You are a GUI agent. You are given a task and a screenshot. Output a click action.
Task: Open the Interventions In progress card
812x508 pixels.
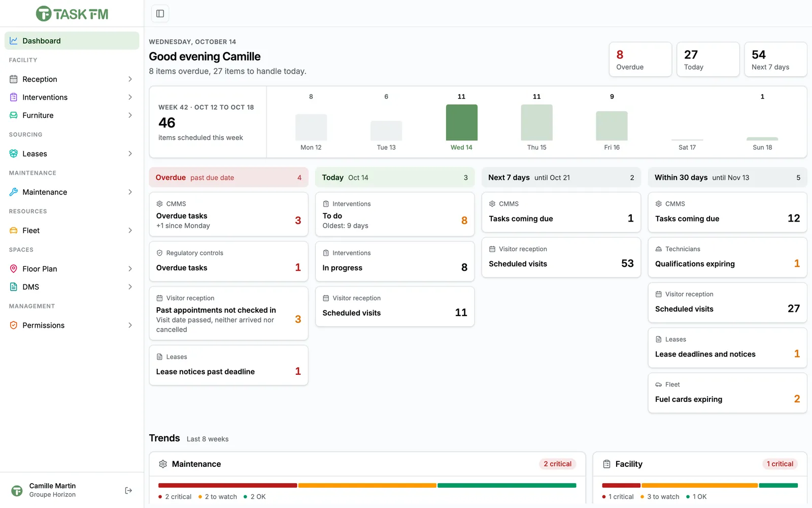click(395, 262)
